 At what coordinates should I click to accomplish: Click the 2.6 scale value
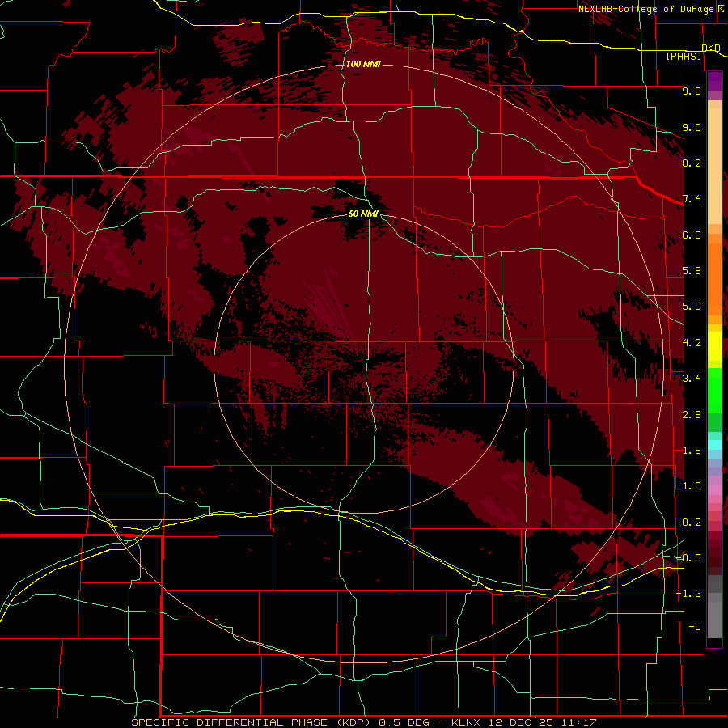coord(692,415)
